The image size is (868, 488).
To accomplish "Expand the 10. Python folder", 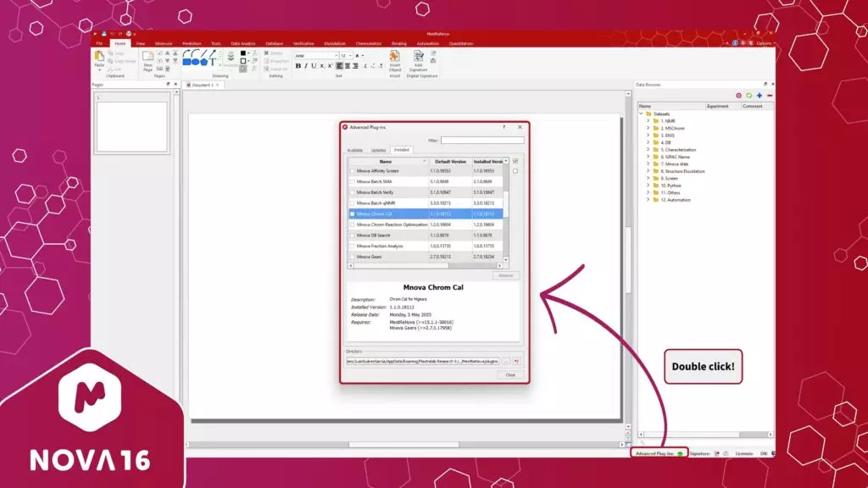I will click(648, 185).
